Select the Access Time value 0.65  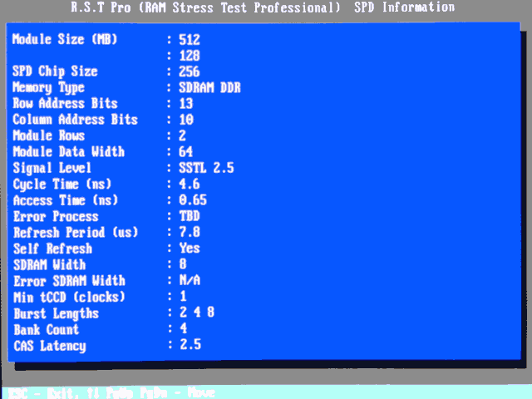(193, 200)
